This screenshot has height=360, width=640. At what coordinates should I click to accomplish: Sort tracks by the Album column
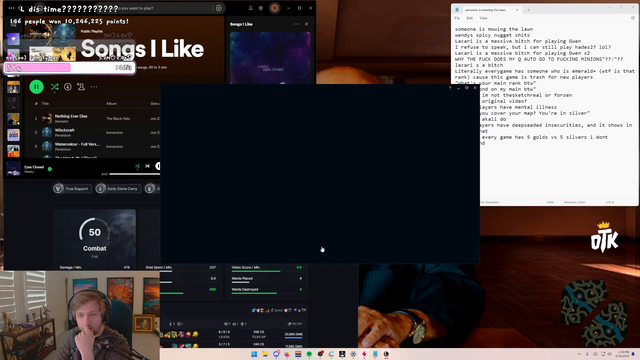pyautogui.click(x=111, y=104)
